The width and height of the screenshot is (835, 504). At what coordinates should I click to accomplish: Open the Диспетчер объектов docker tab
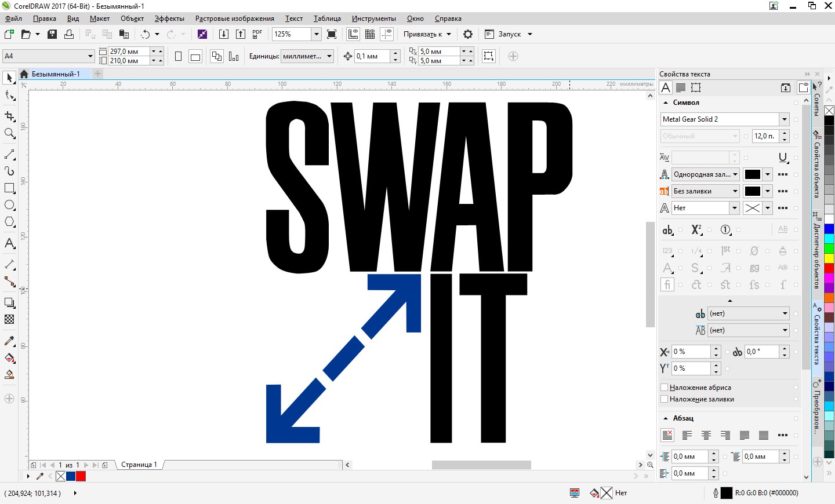(816, 251)
